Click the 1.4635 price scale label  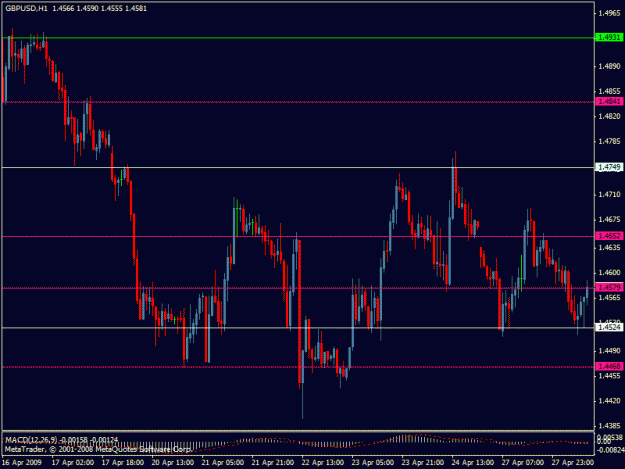[610, 248]
